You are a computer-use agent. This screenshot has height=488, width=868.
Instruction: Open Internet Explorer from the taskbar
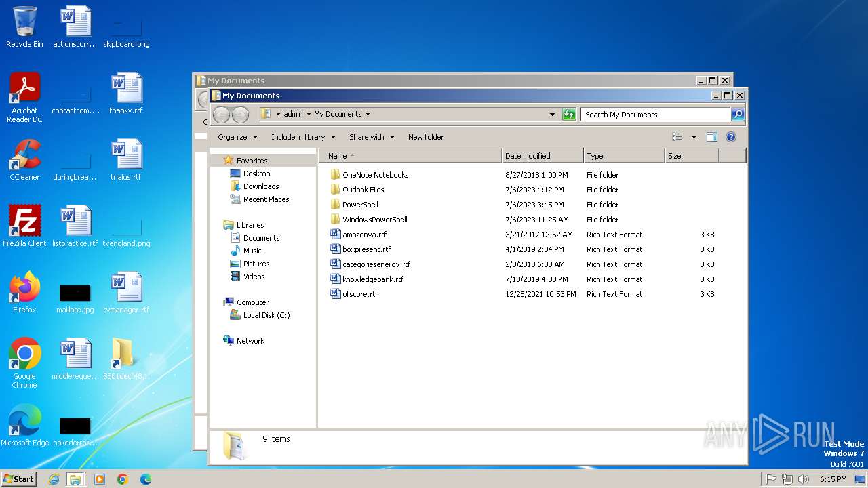coord(54,479)
